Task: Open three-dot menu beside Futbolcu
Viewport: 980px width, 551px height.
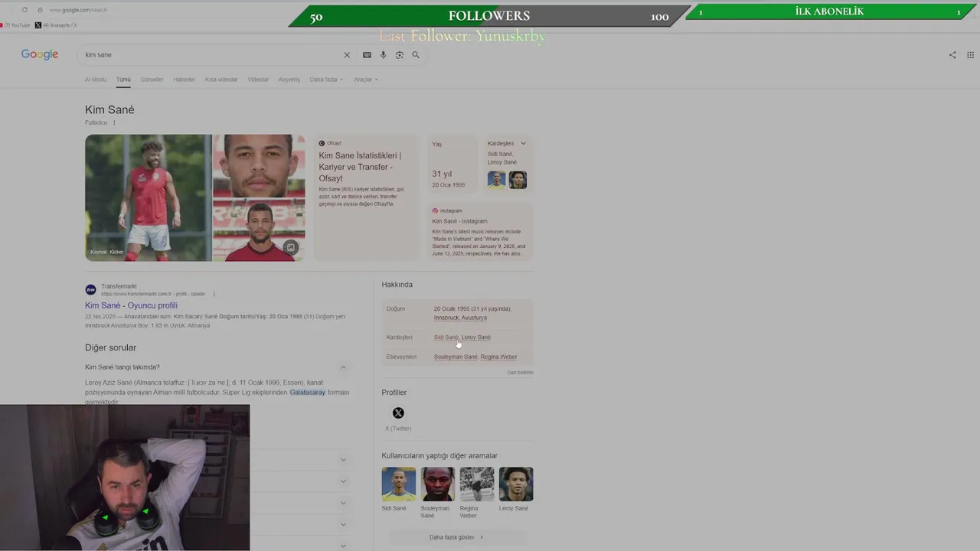Action: point(114,122)
